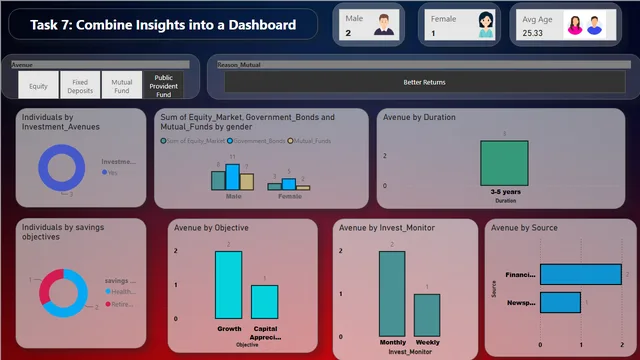Select the Public Provident Fund slicer button
The image size is (640, 360).
[x=163, y=85]
